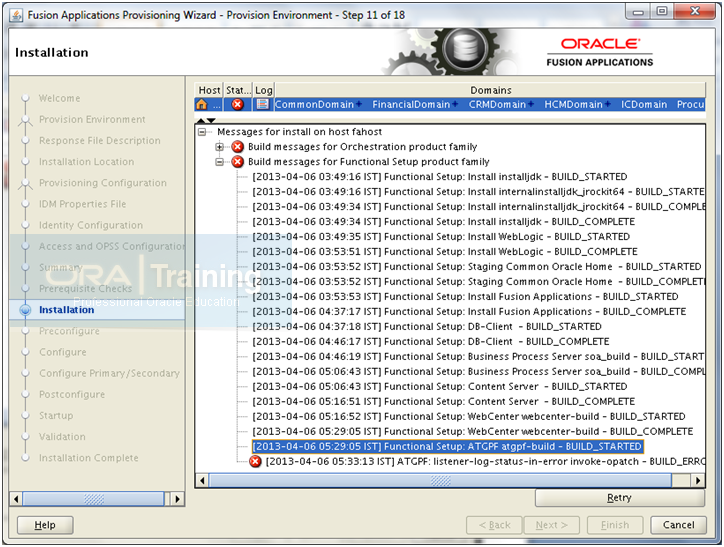
Task: Click the Java wizard icon in title bar
Action: 16,15
